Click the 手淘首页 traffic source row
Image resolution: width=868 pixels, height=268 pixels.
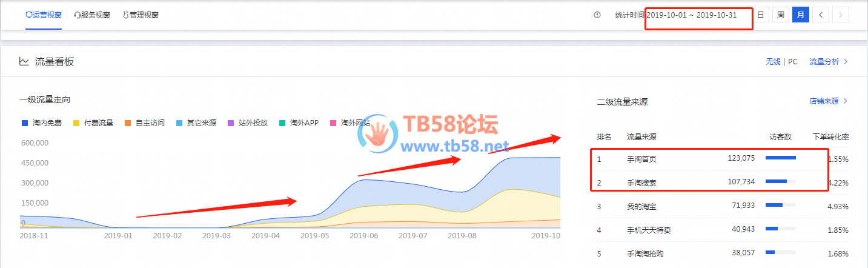(722, 159)
